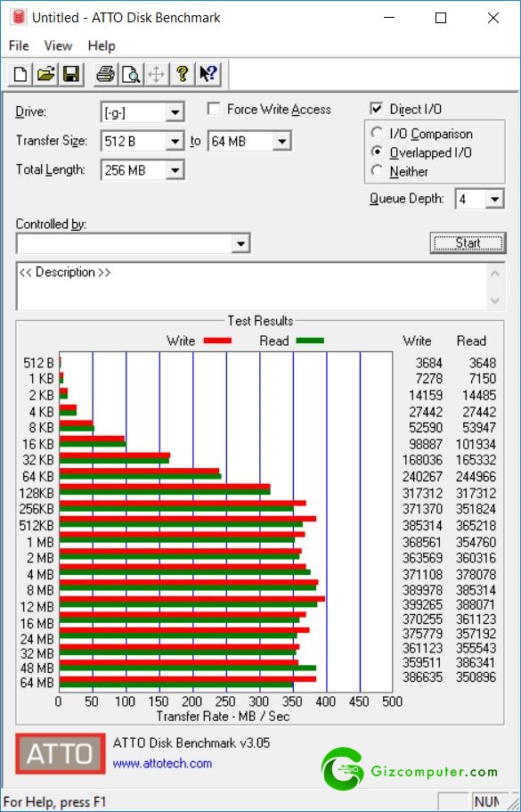Click the ATTO logo image
The width and height of the screenshot is (521, 812).
pyautogui.click(x=61, y=753)
